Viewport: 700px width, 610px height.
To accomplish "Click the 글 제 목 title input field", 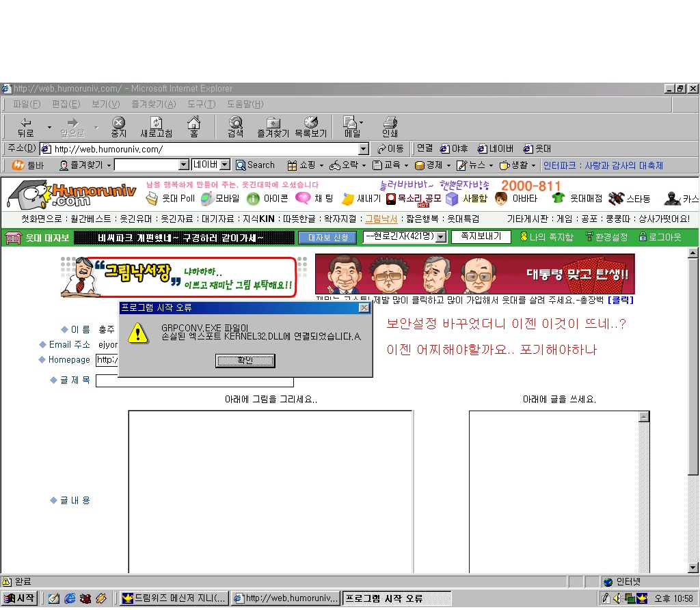I will [x=195, y=381].
